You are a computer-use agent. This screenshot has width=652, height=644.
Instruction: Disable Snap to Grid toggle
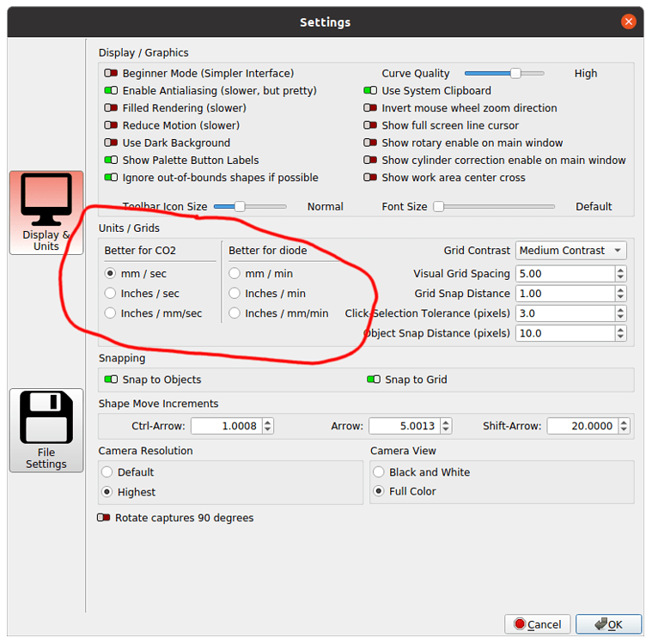(374, 380)
